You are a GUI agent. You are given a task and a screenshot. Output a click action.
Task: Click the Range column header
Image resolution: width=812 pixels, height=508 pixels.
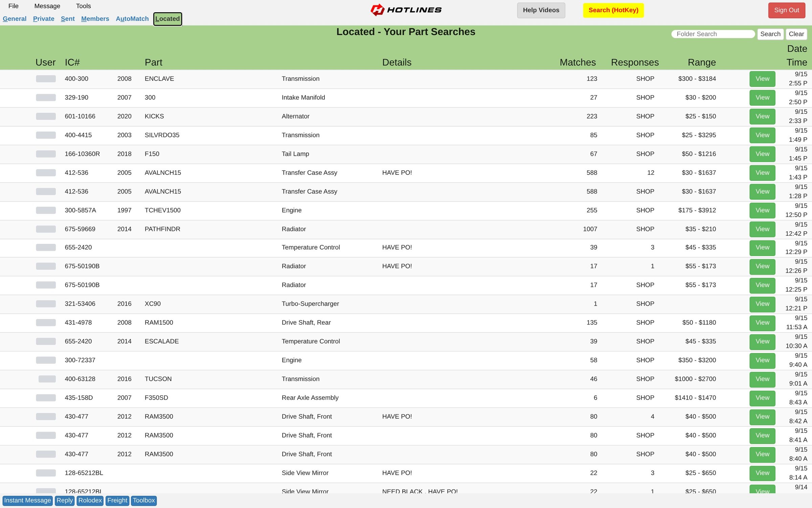coord(702,62)
